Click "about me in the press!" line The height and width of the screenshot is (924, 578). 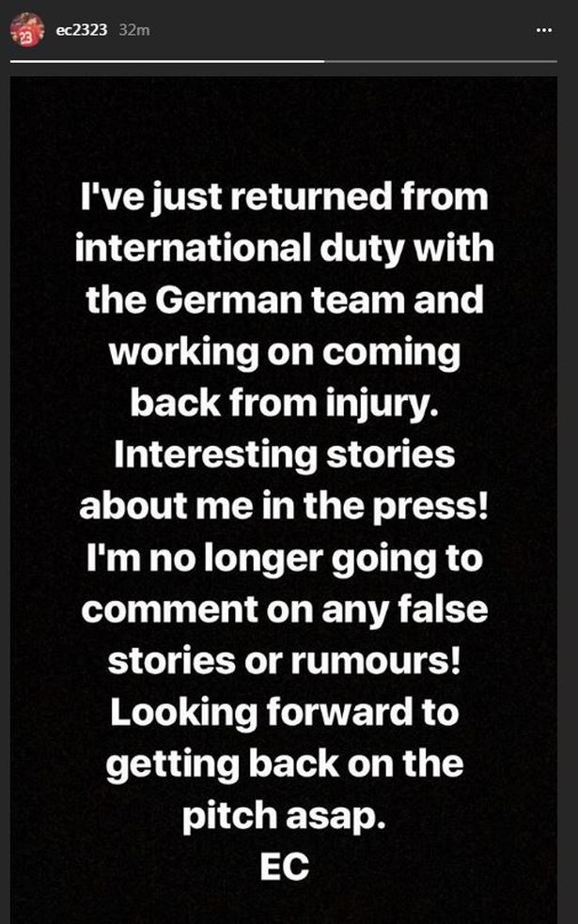pyautogui.click(x=284, y=506)
